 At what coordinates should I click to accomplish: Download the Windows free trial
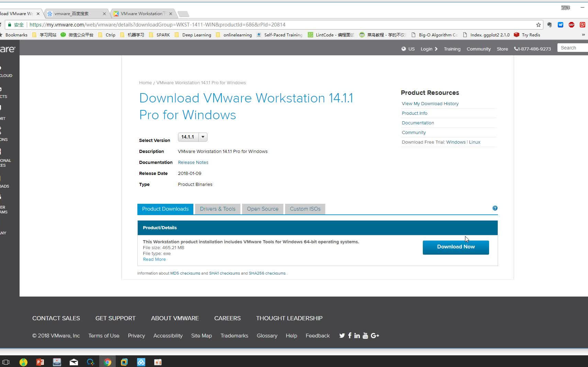(x=456, y=142)
